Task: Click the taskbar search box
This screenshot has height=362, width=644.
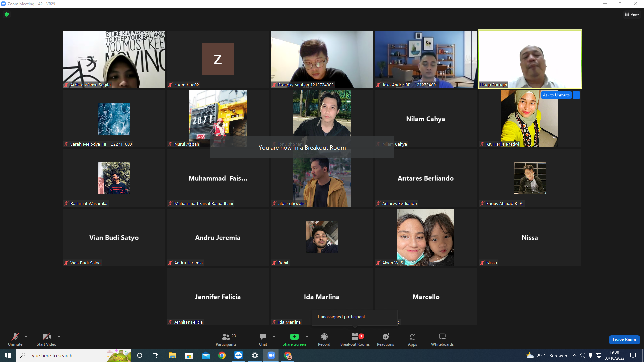Action: click(x=74, y=355)
